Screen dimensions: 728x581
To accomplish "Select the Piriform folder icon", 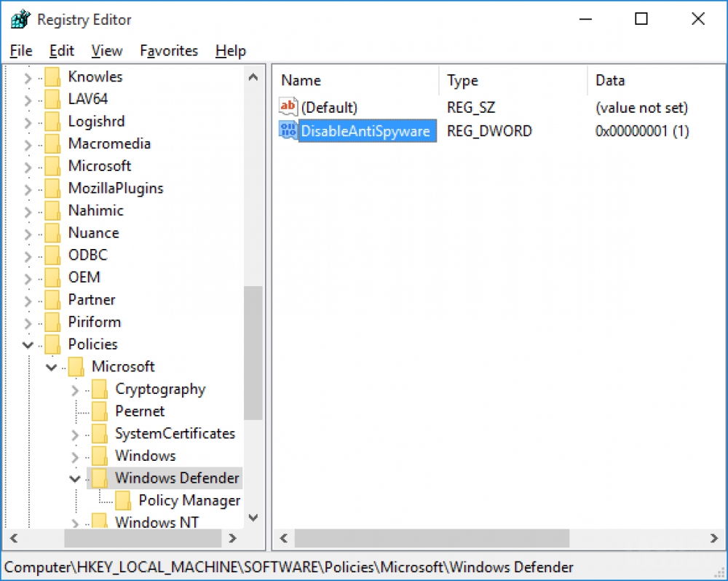I will [52, 322].
